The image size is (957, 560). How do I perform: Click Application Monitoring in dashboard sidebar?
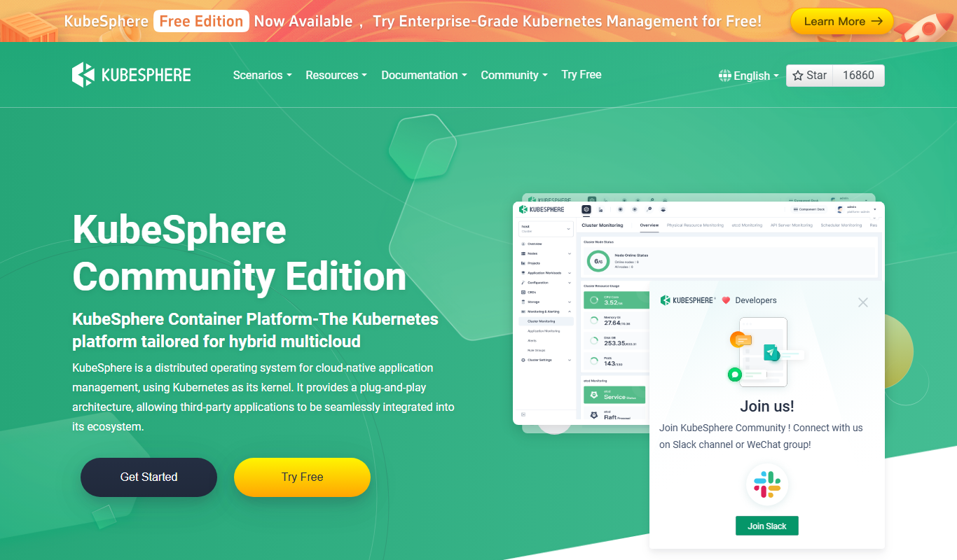(x=544, y=331)
